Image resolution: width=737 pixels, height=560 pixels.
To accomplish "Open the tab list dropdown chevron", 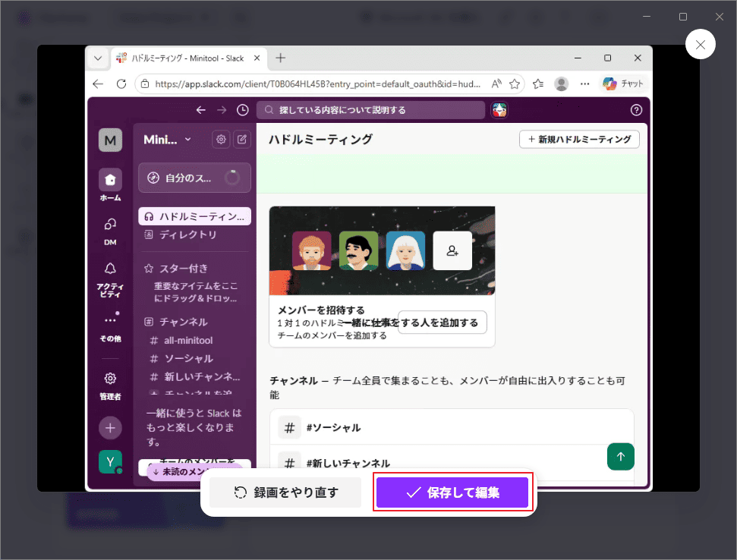I will pos(98,58).
